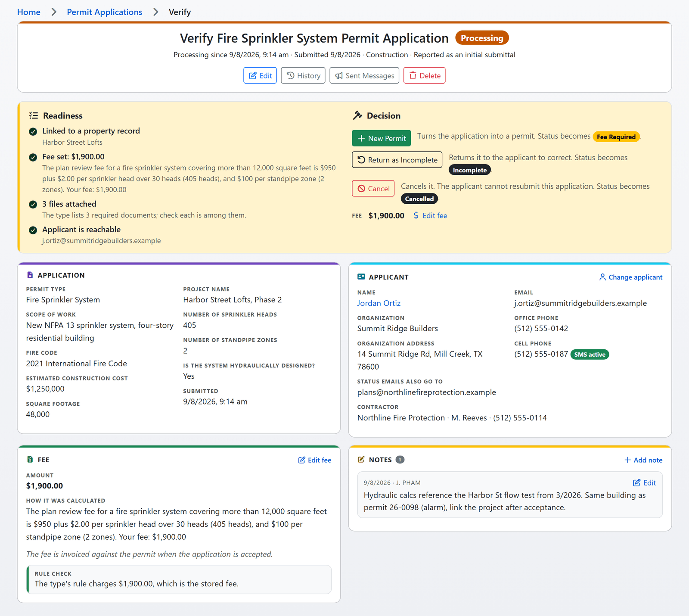This screenshot has width=689, height=616.
Task: Click the Notes count badge
Action: 400,460
